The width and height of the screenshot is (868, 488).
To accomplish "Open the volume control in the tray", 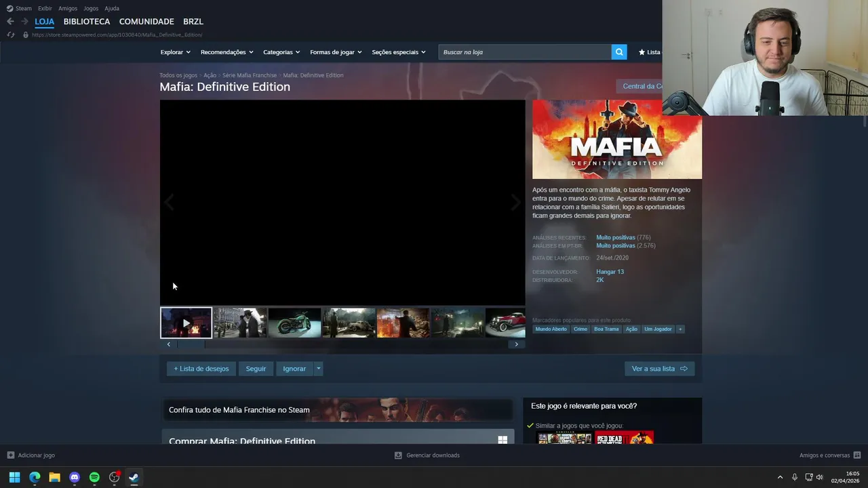I will tap(819, 477).
